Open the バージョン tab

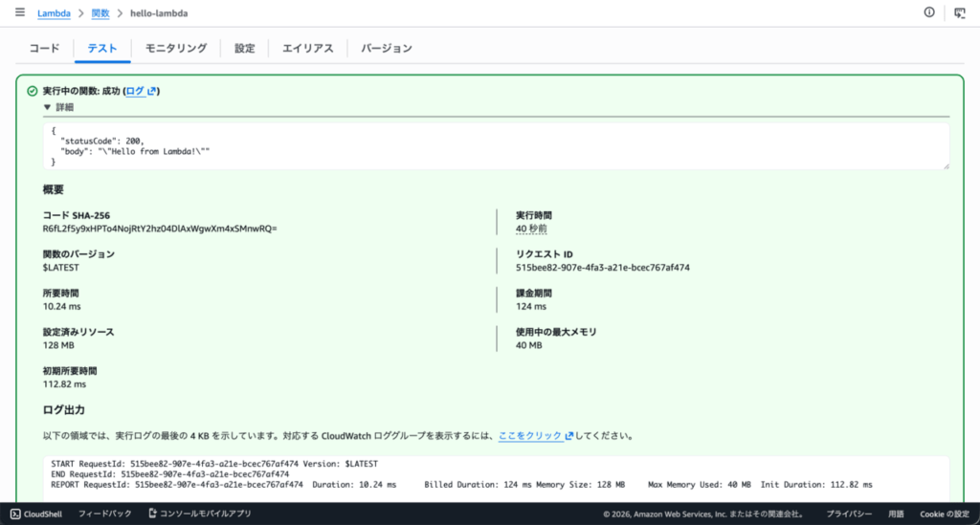tap(387, 48)
